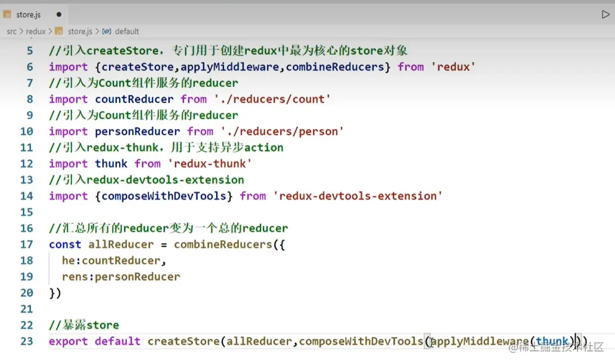Click the comment on line 13
Viewport: 615px width, 364px height.
point(146,180)
